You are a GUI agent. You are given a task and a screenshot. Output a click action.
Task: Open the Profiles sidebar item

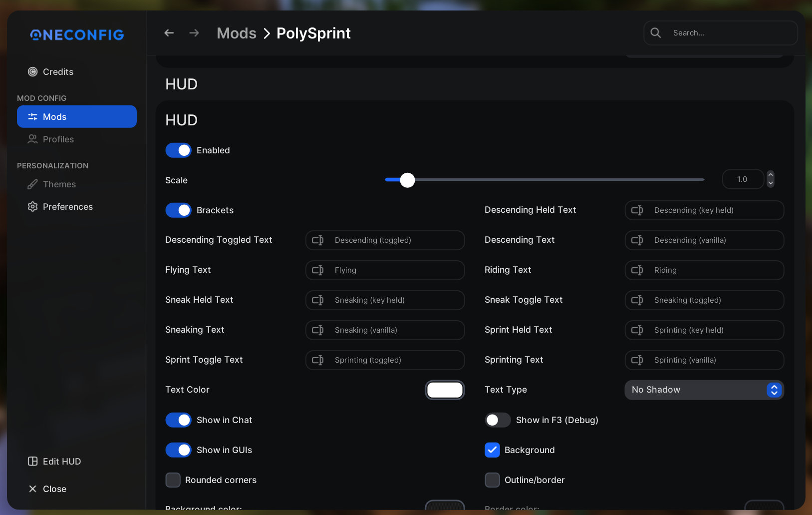click(77, 139)
